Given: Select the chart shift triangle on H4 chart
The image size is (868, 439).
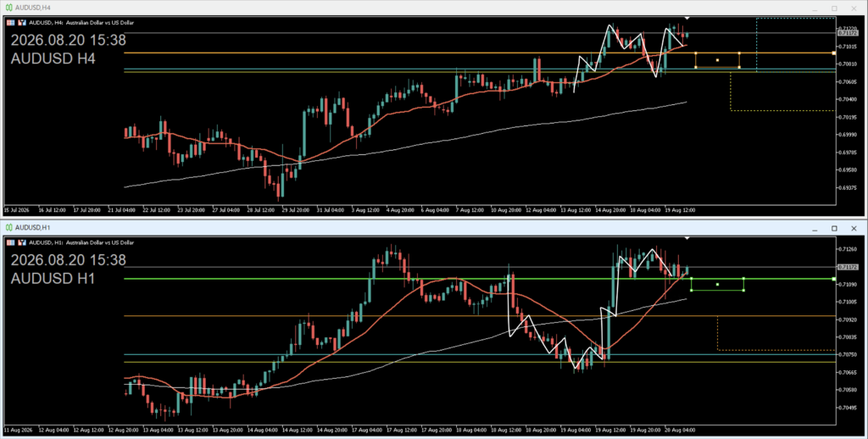Looking at the screenshot, I should [x=687, y=19].
